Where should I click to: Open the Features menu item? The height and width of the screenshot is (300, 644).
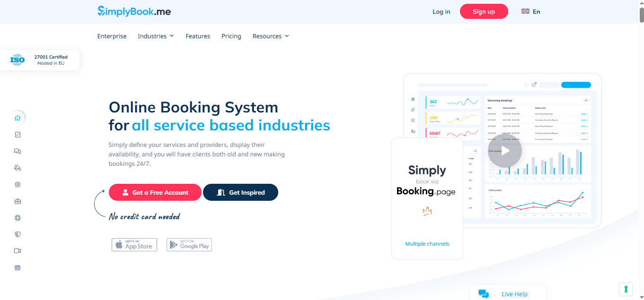pos(198,36)
